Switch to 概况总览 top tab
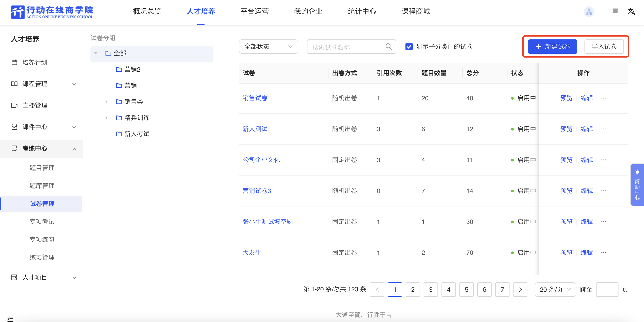 point(147,11)
